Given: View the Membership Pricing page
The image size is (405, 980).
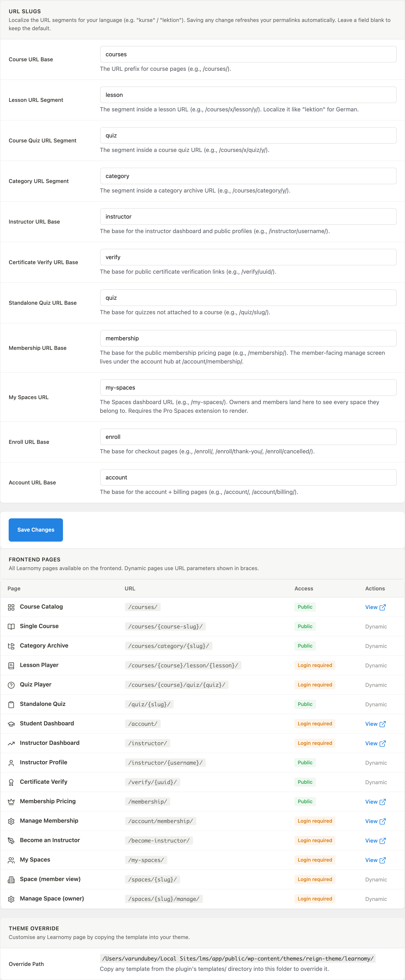Looking at the screenshot, I should tap(375, 802).
